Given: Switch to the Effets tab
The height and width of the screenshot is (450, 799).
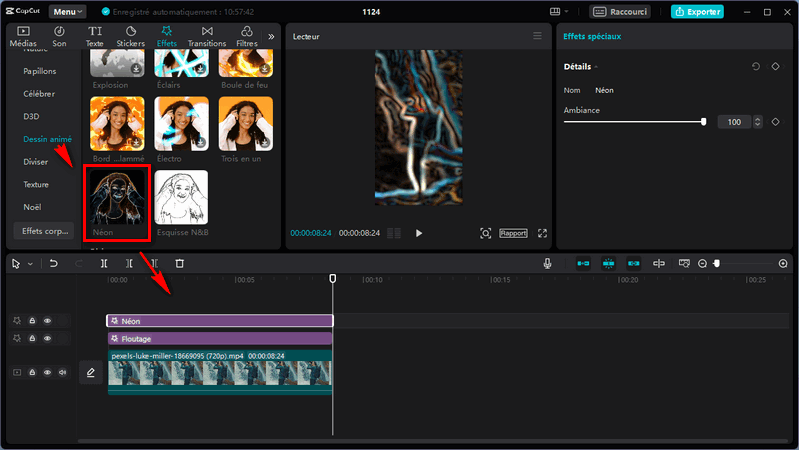Looking at the screenshot, I should click(x=167, y=37).
